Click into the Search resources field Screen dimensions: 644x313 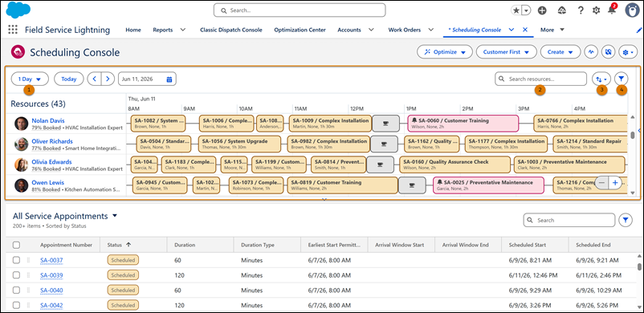coord(541,79)
